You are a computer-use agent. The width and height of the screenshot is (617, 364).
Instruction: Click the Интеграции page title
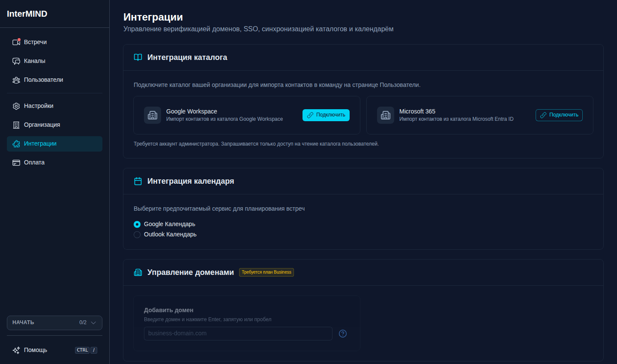153,17
